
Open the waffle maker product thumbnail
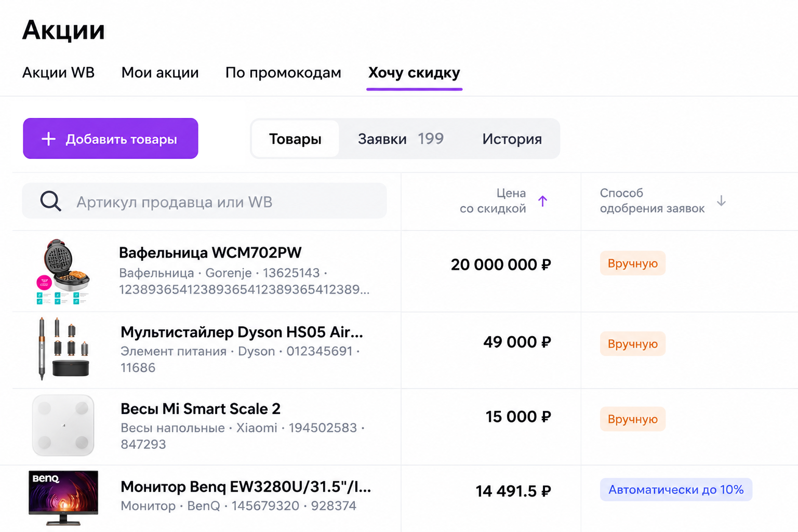click(x=63, y=271)
